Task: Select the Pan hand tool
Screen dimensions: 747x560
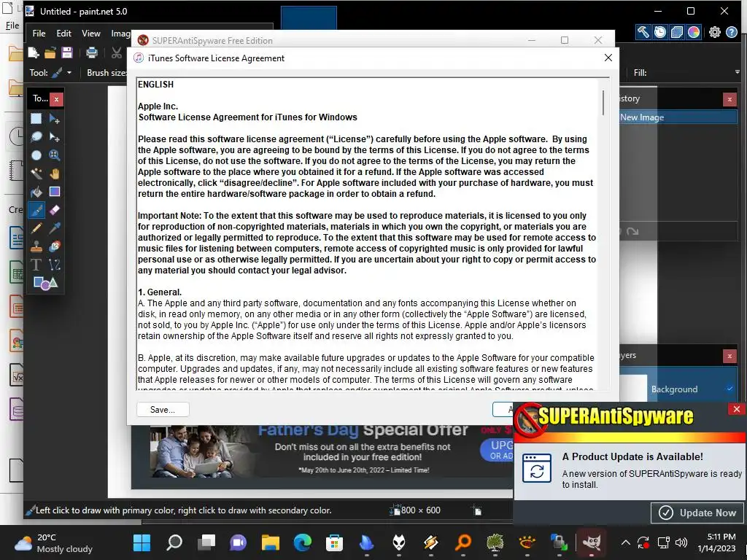Action: click(55, 174)
